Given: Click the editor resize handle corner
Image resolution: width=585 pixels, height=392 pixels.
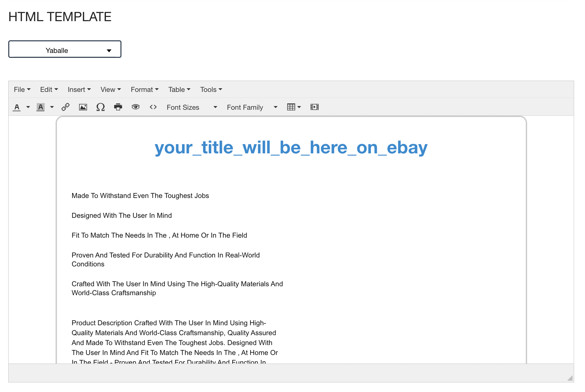Looking at the screenshot, I should pyautogui.click(x=570, y=378).
